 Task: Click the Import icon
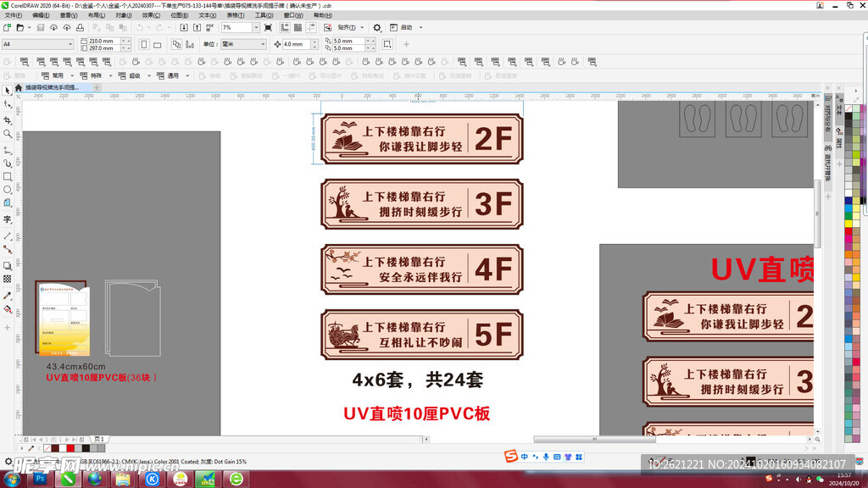point(184,27)
